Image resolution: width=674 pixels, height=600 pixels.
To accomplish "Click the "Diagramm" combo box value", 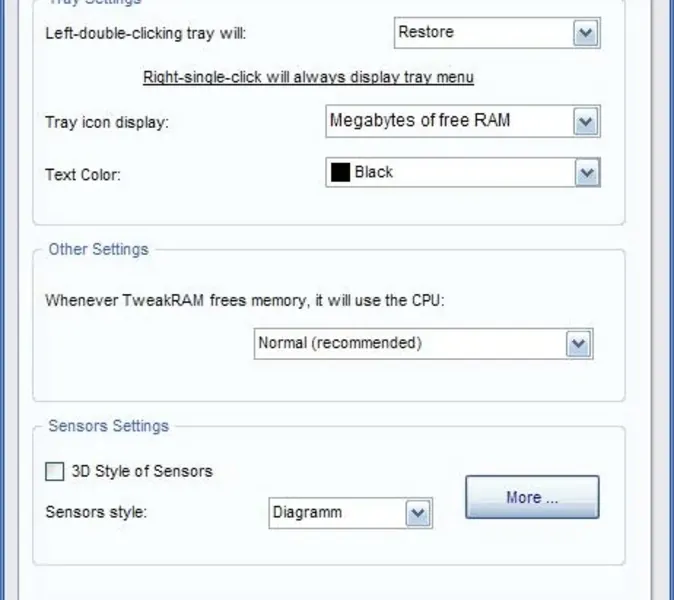I will [x=336, y=513].
